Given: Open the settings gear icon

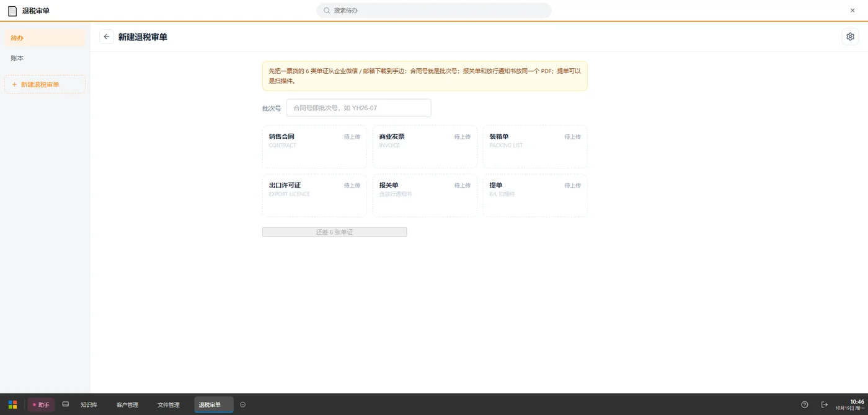Looking at the screenshot, I should (x=850, y=37).
